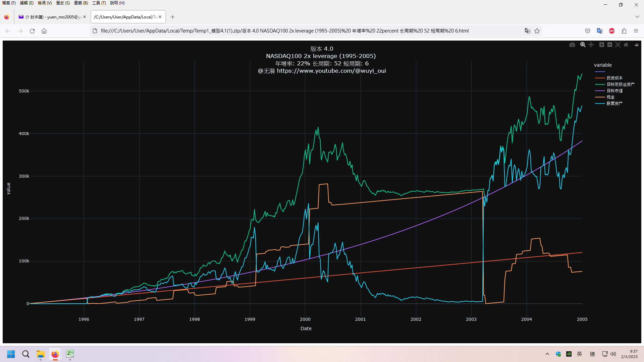Select the Zoom tool in chart modebar
The image size is (644, 362).
pyautogui.click(x=583, y=45)
